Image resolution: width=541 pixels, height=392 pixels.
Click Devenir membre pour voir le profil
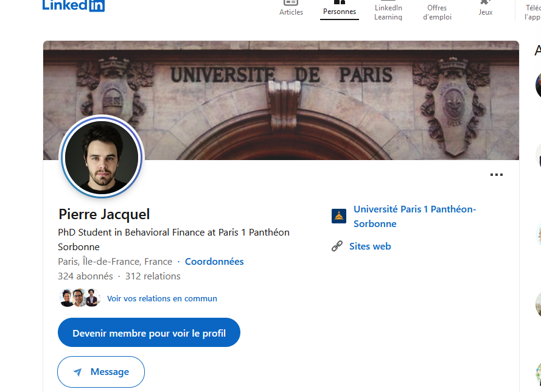coord(149,332)
